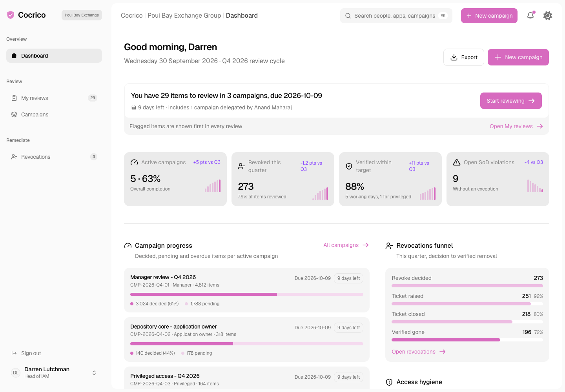Click the Verified gone funnel bar

467,340
